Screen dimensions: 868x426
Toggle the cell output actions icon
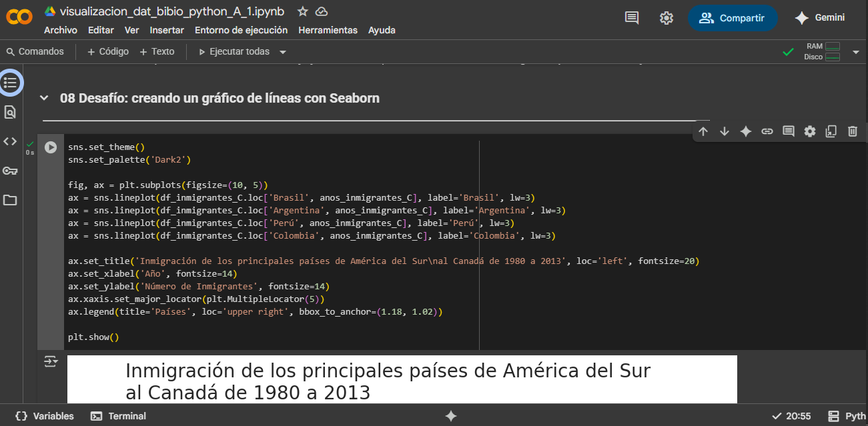click(x=51, y=361)
